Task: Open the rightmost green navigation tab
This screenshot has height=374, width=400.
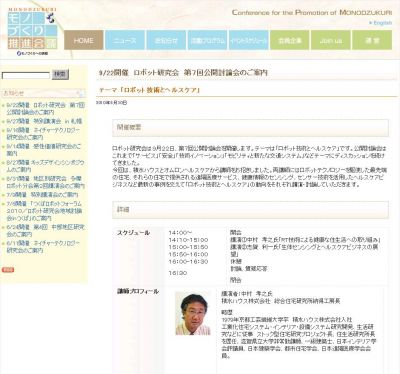Action: point(372,40)
